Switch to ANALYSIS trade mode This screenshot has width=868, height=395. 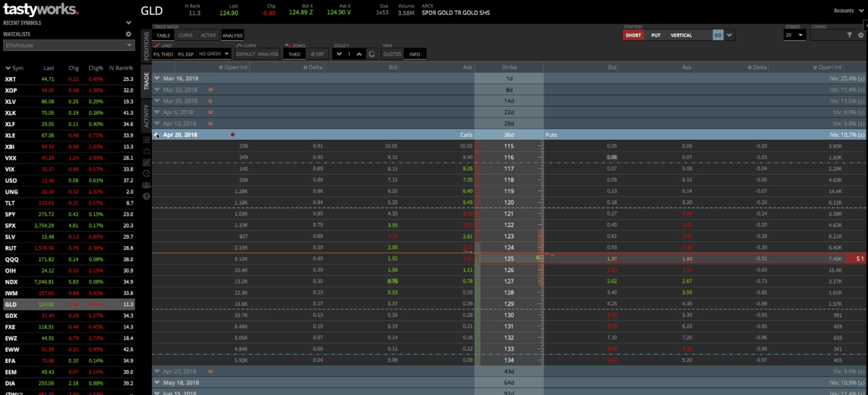click(x=233, y=35)
